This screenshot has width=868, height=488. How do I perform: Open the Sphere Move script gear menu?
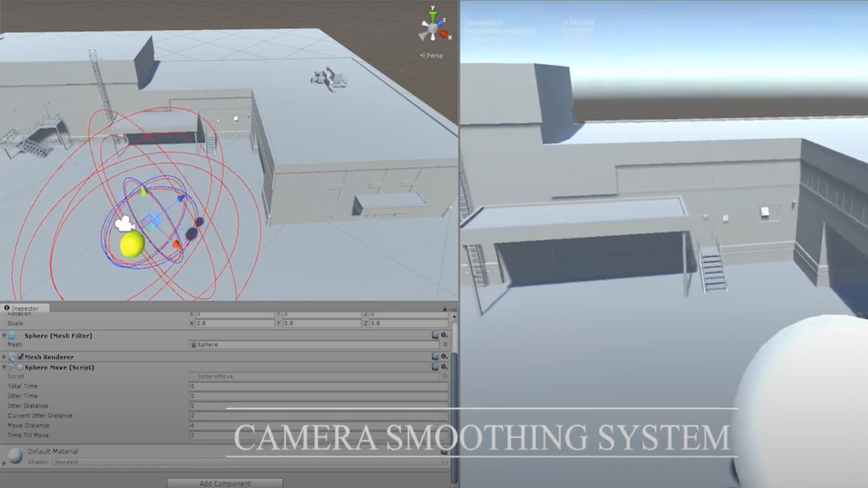pos(444,367)
